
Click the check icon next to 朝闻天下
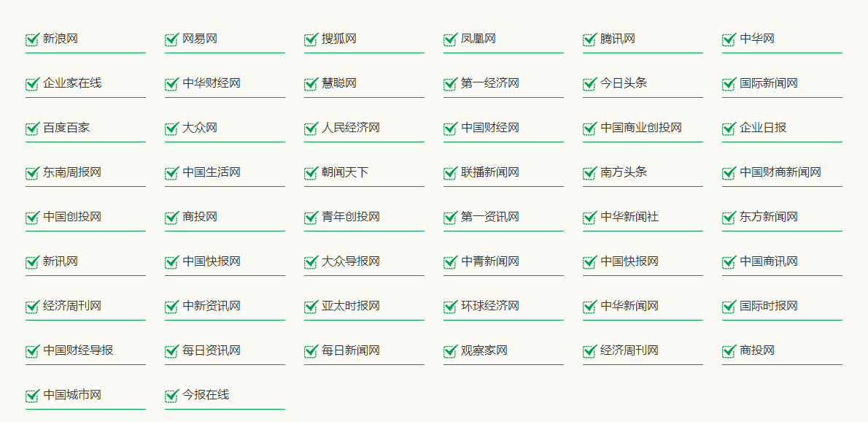click(x=311, y=173)
